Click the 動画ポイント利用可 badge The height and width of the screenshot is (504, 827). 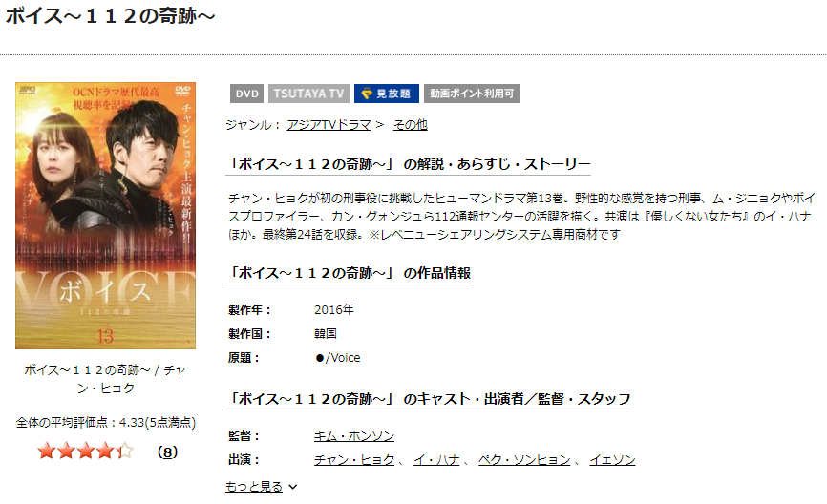472,94
